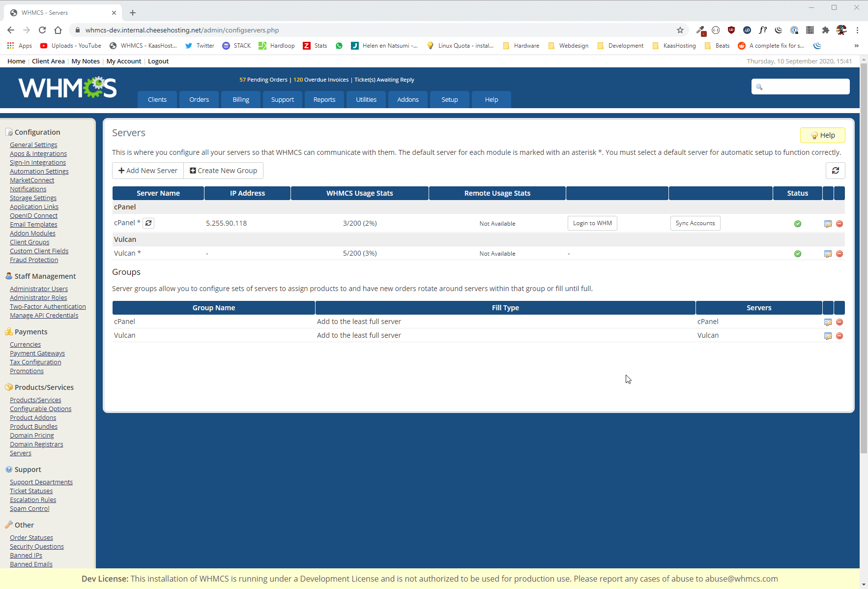This screenshot has width=868, height=589.
Task: Open the Utilities navigation menu
Action: coord(366,99)
